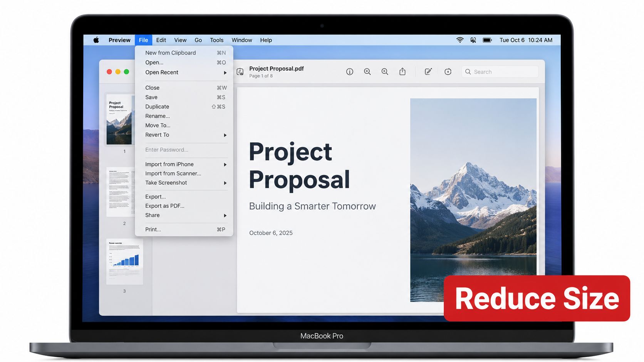Open the Window menu
Screen dimensions: 644x362
[242, 40]
